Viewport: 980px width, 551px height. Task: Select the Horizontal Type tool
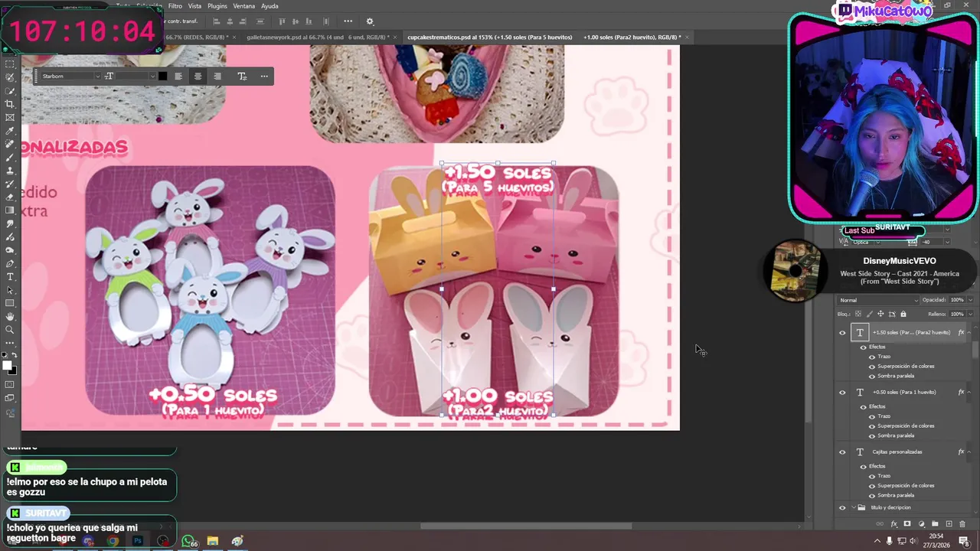(10, 276)
